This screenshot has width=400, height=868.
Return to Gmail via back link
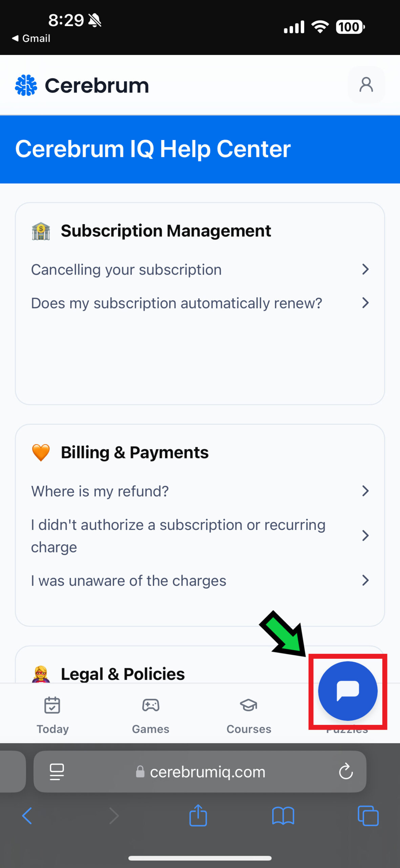pyautogui.click(x=31, y=38)
